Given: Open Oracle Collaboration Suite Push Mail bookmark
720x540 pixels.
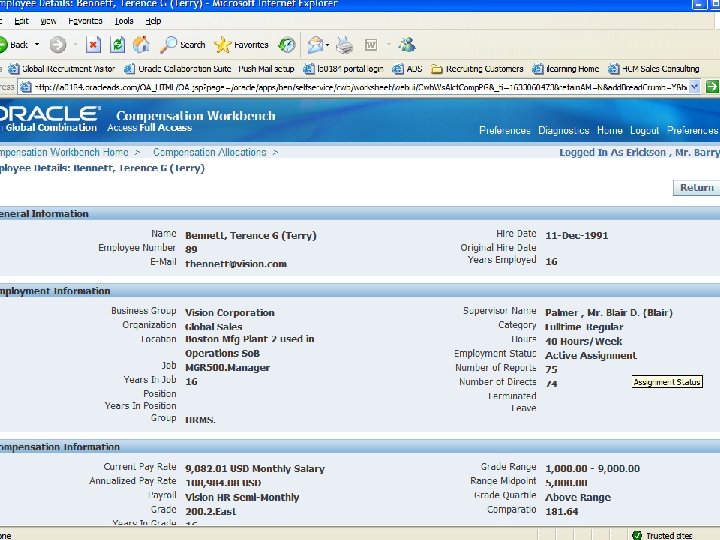Looking at the screenshot, I should coord(209,69).
